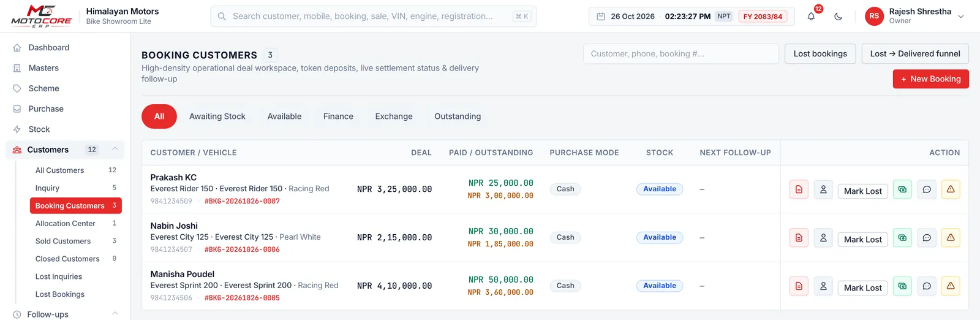980x320 pixels.
Task: Open Purchase in the sidebar
Action: [65, 109]
